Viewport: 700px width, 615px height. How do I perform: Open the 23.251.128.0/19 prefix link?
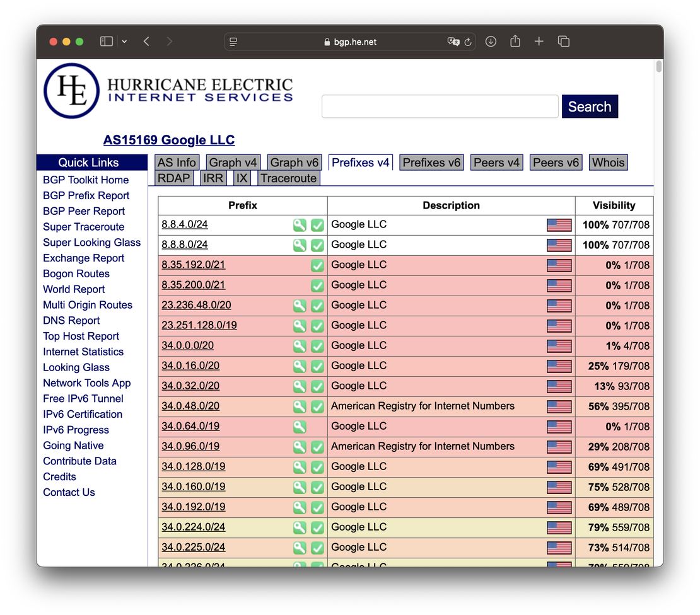[199, 326]
